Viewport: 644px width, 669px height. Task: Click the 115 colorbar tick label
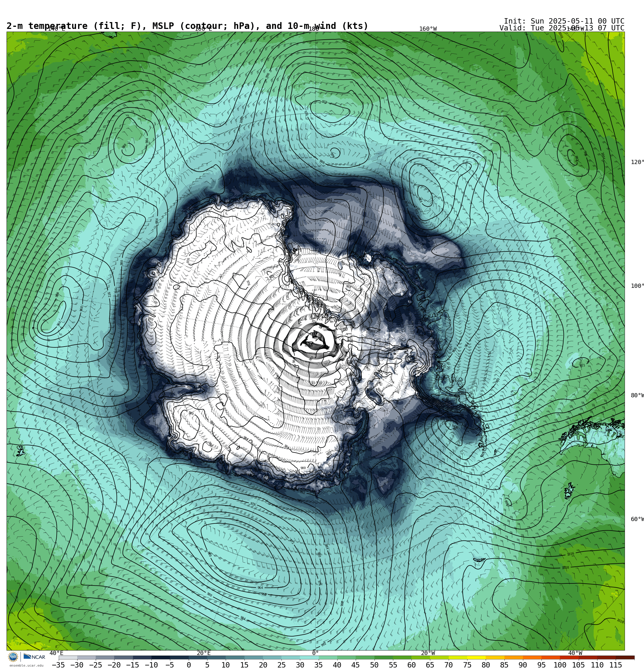click(x=616, y=665)
